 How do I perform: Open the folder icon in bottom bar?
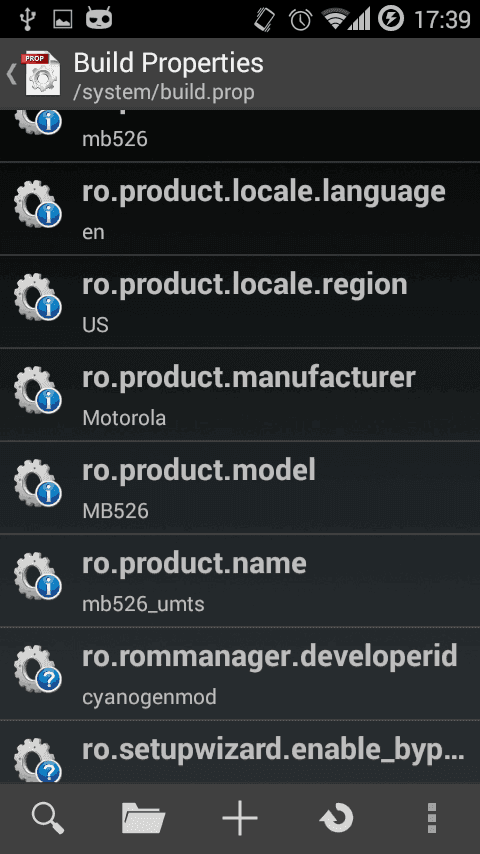click(143, 818)
